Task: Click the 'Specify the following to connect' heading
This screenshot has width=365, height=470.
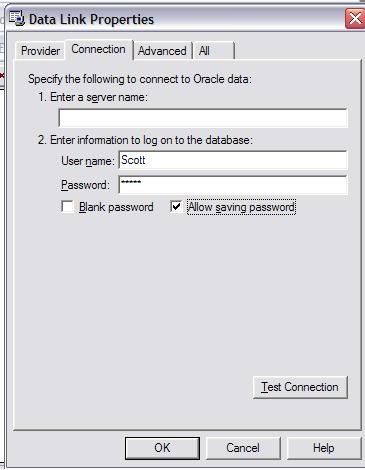Action: click(x=140, y=79)
